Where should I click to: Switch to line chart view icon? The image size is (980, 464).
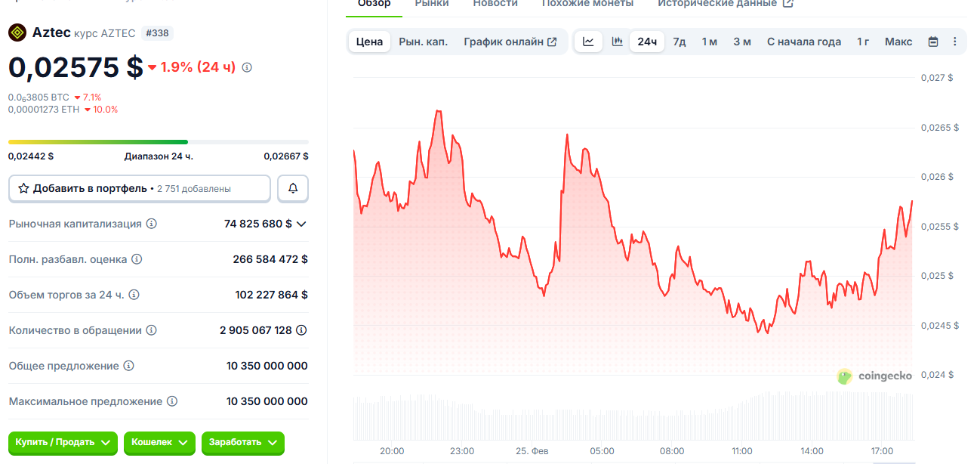pos(588,42)
